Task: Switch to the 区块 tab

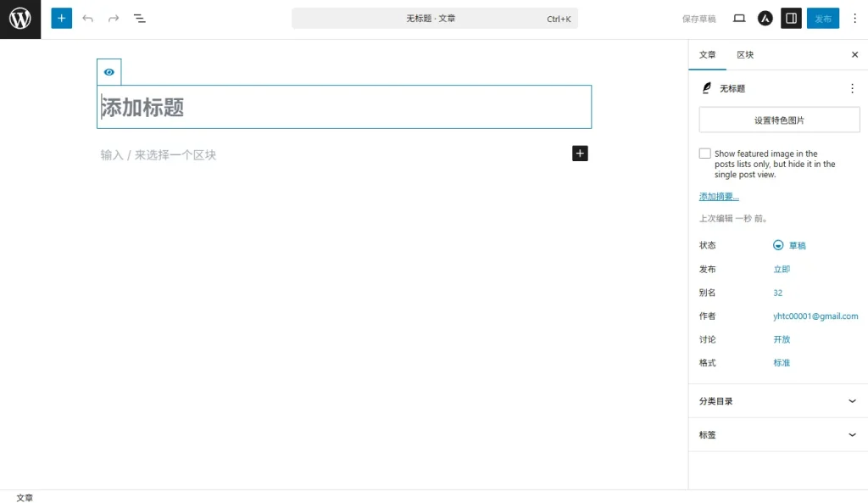Action: click(745, 54)
